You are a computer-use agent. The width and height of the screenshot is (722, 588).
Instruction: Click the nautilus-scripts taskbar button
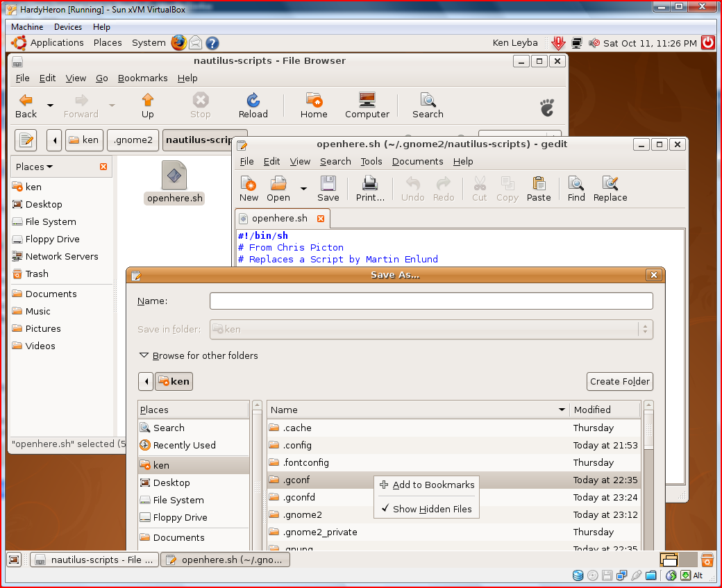[94, 560]
